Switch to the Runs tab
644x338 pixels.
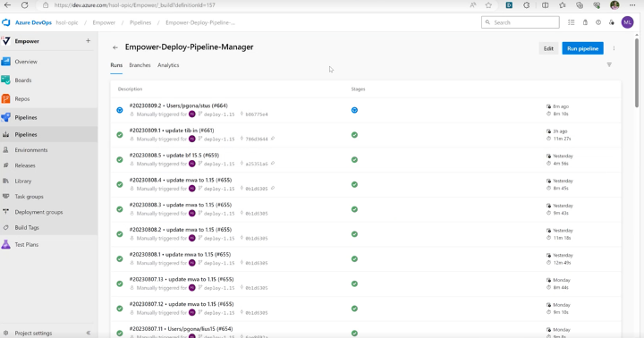(116, 65)
